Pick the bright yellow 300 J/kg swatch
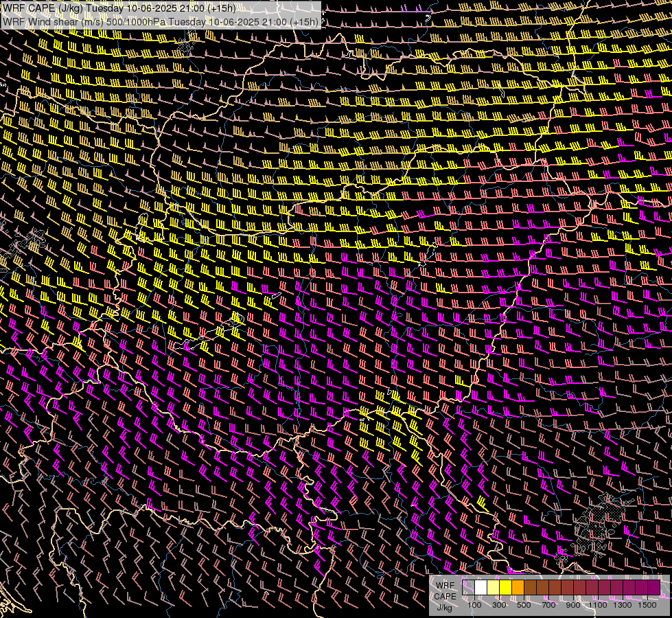The image size is (672, 618). (x=506, y=588)
